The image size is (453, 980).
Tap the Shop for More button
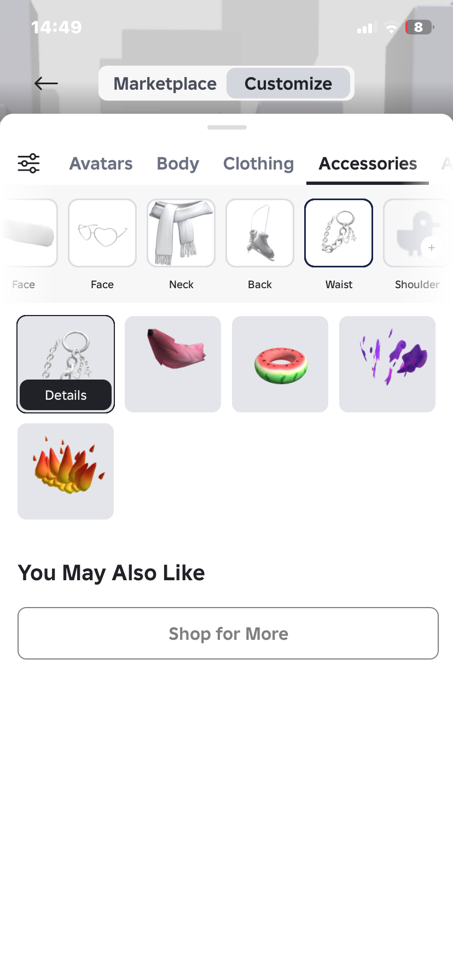coord(228,633)
